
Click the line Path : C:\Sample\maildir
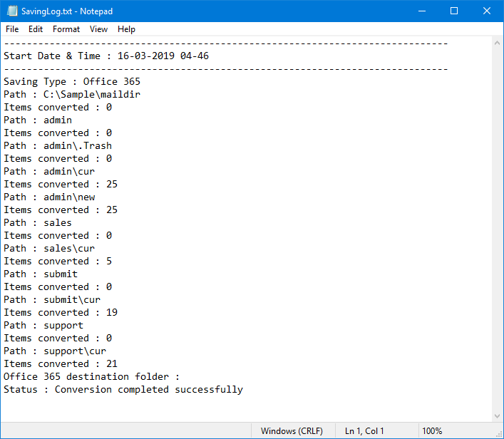72,95
